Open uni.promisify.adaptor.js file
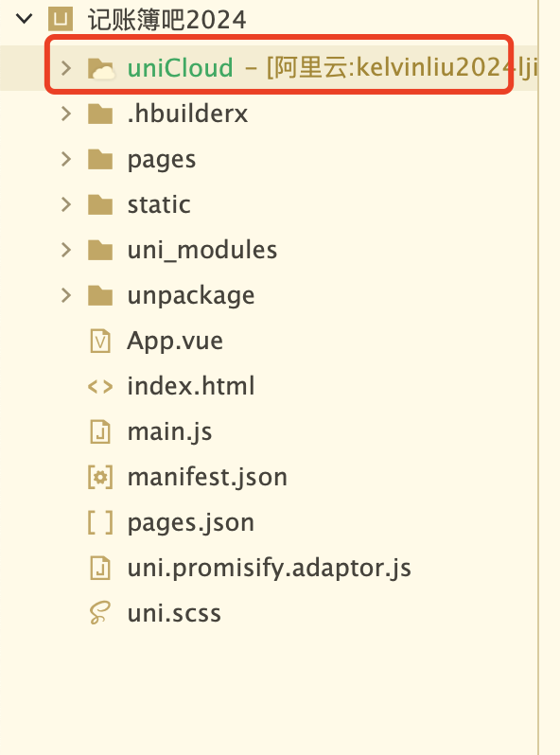560x755 pixels. tap(270, 569)
